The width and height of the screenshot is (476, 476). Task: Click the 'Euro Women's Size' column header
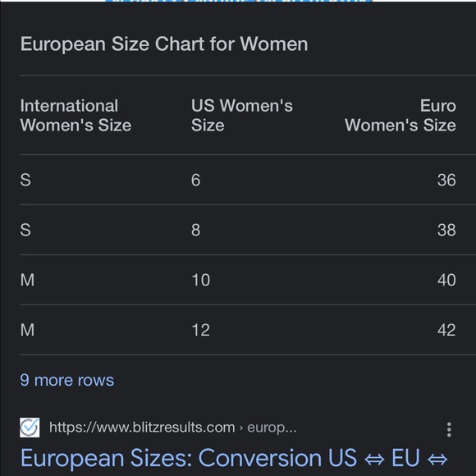click(400, 116)
